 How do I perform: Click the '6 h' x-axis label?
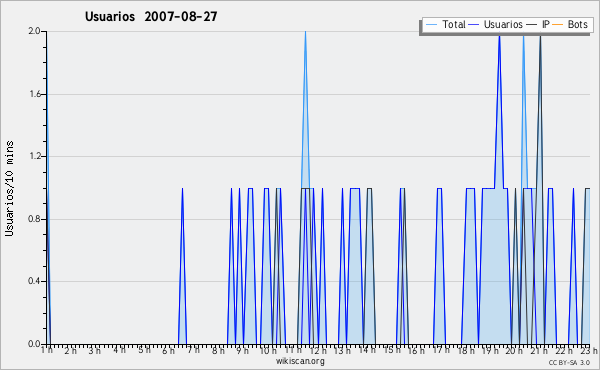tap(168, 350)
